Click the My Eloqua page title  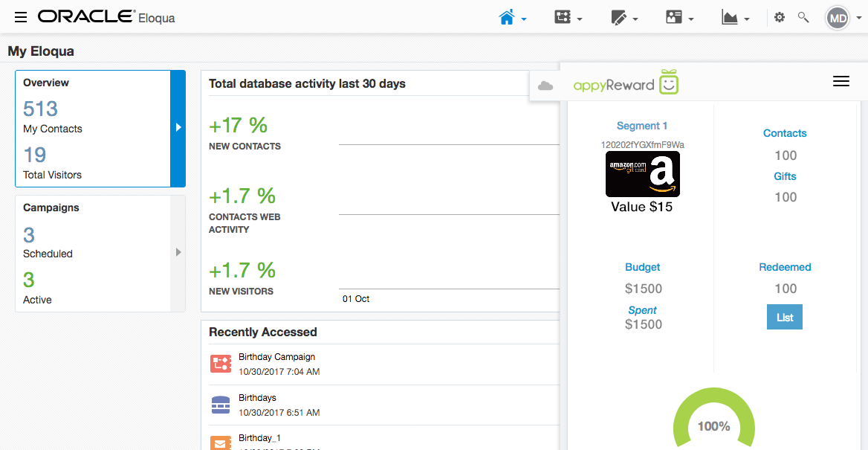point(41,51)
